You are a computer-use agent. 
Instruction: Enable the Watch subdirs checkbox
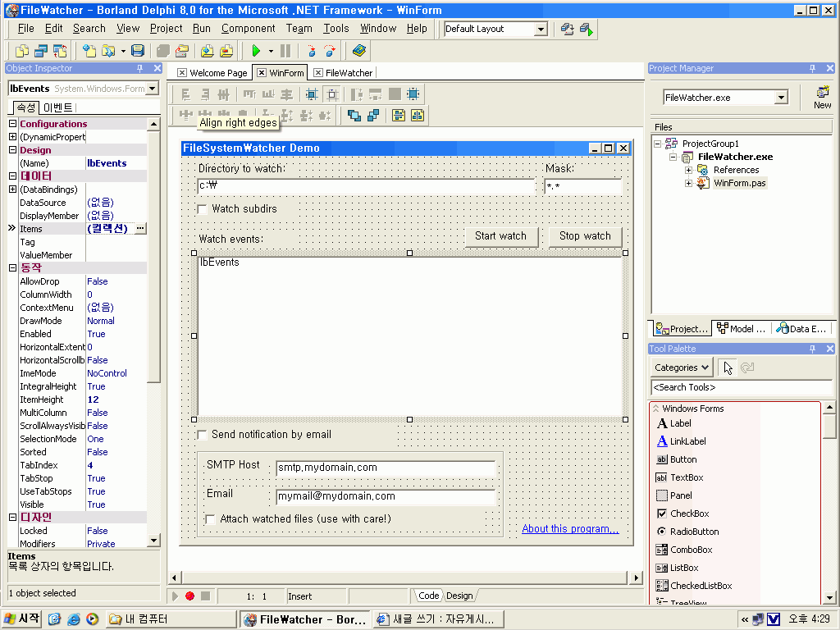203,209
